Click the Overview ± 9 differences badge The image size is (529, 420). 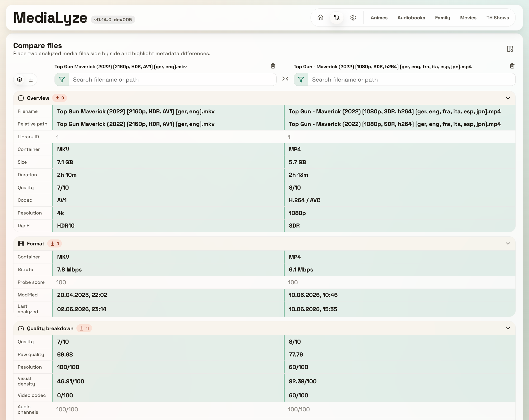[60, 98]
